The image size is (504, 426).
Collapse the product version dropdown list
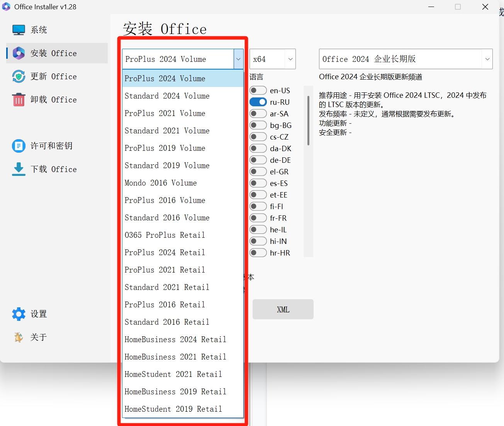point(238,59)
